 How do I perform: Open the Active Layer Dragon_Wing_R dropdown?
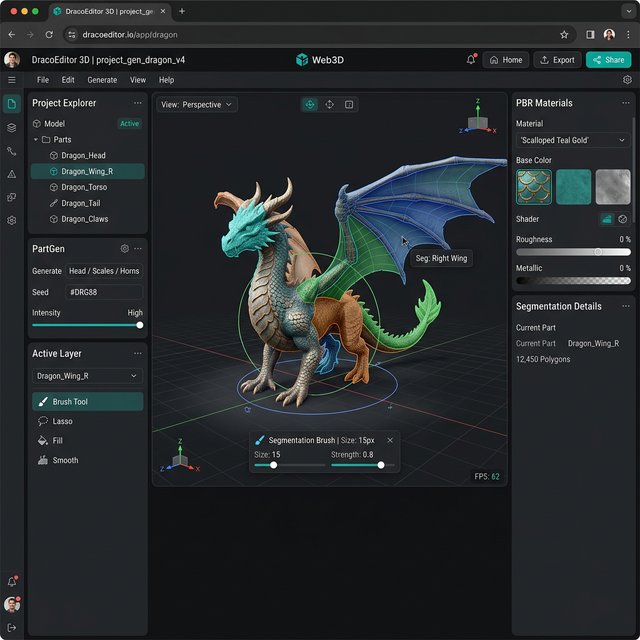click(x=88, y=376)
